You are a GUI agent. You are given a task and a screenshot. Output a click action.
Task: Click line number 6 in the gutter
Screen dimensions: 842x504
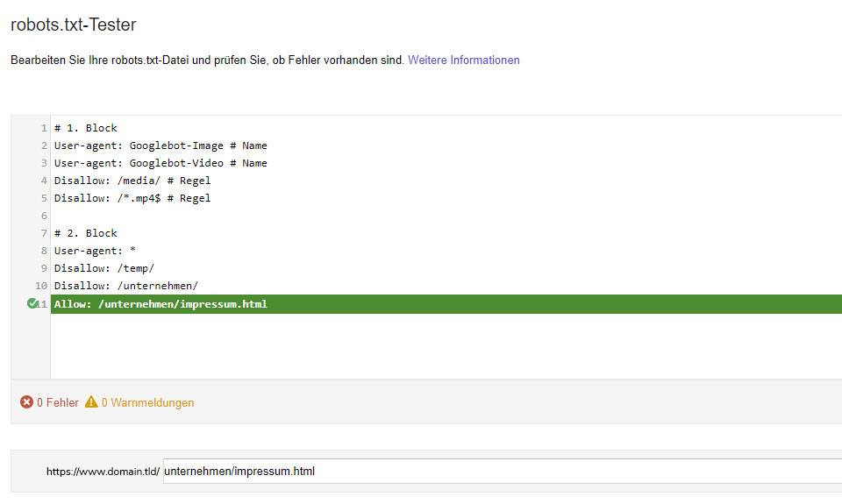(44, 216)
